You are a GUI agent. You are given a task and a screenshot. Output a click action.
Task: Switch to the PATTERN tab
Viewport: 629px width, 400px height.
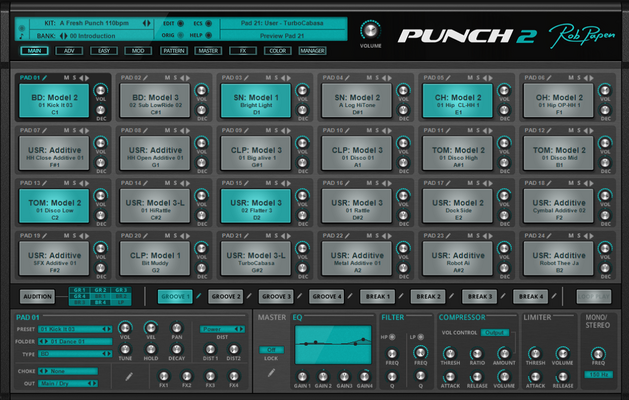pos(174,51)
